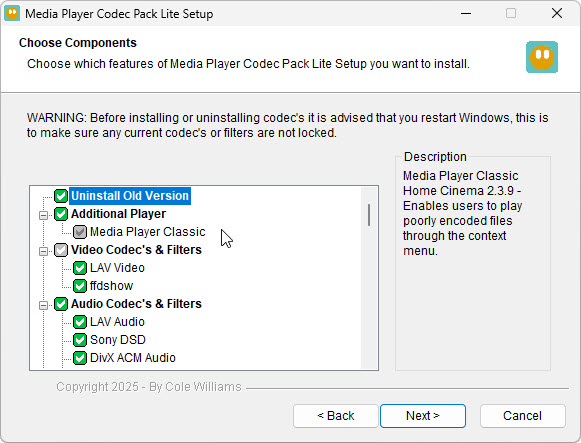
Task: Select the Media Player Classic label
Action: point(147,232)
